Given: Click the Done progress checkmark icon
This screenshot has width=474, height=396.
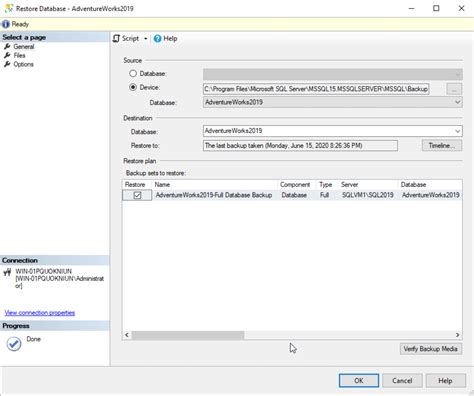Looking at the screenshot, I should [x=14, y=344].
